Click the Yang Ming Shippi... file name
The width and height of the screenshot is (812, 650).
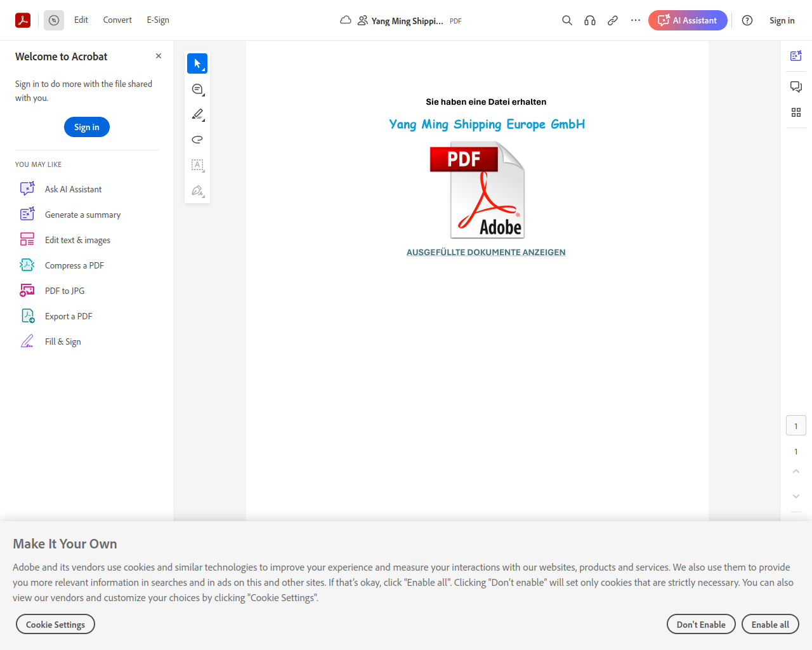tap(407, 21)
